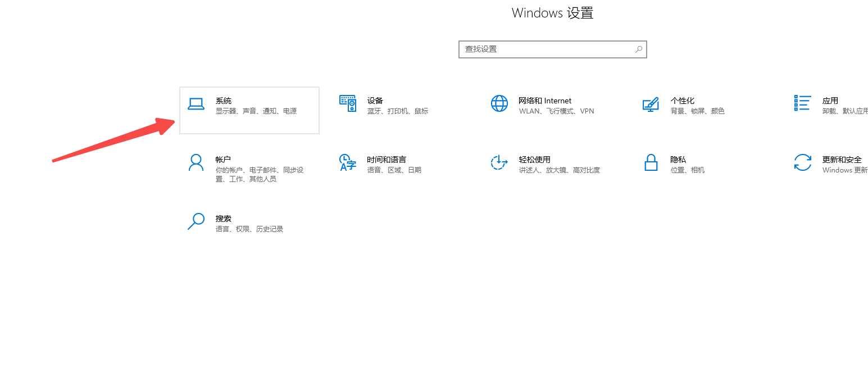Screen dimensions: 868x386
Task: Click the Windows 更新 description text
Action: click(845, 170)
